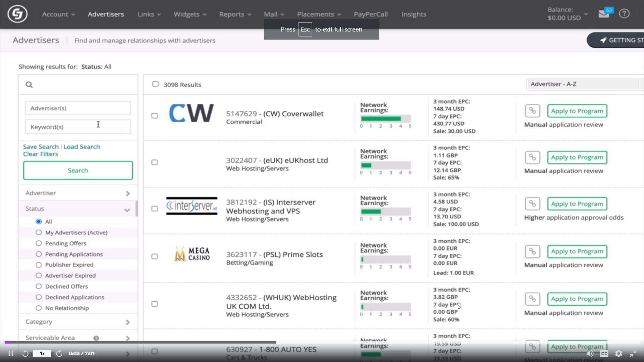
Task: Click the help question mark icon
Action: point(624,14)
